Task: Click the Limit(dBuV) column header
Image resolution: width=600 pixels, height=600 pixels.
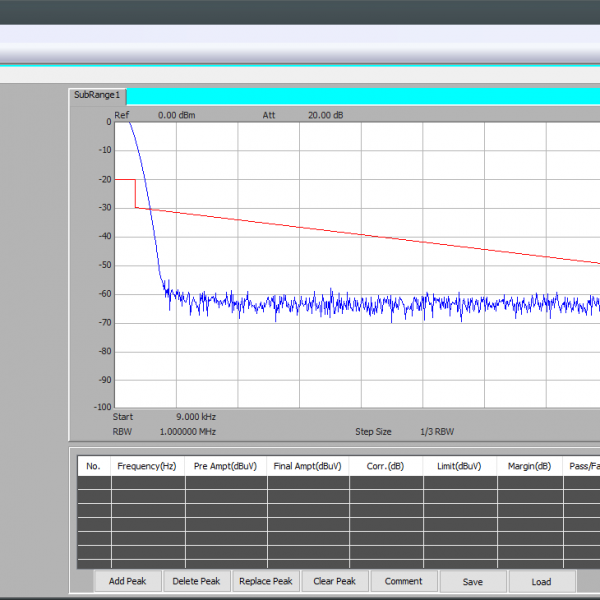Action: pyautogui.click(x=459, y=466)
